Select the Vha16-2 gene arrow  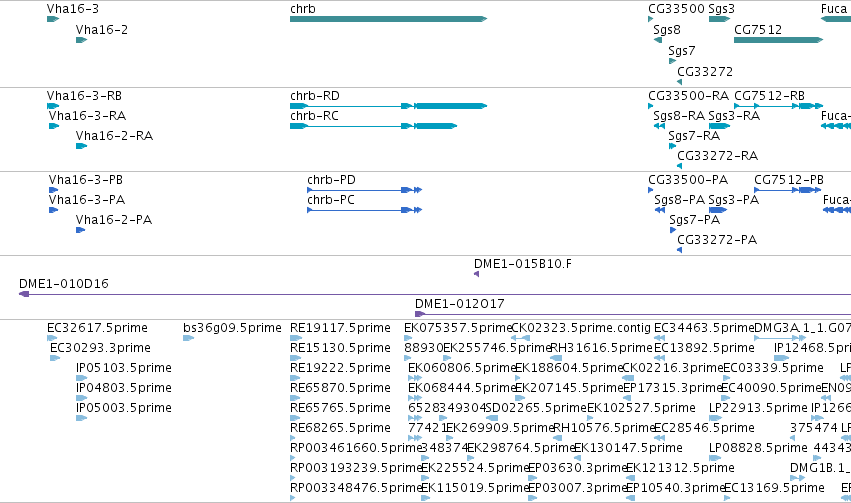(81, 40)
